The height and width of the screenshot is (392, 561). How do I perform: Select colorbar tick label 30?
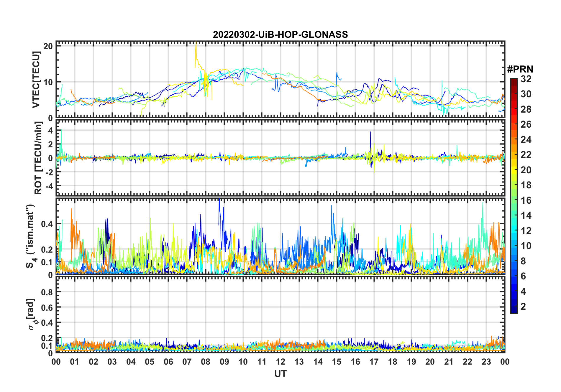coord(526,94)
